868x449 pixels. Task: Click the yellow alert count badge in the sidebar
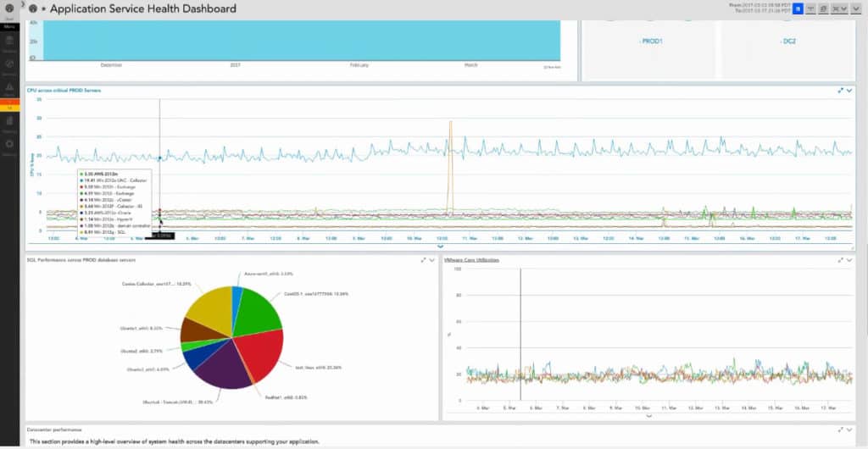coord(9,108)
